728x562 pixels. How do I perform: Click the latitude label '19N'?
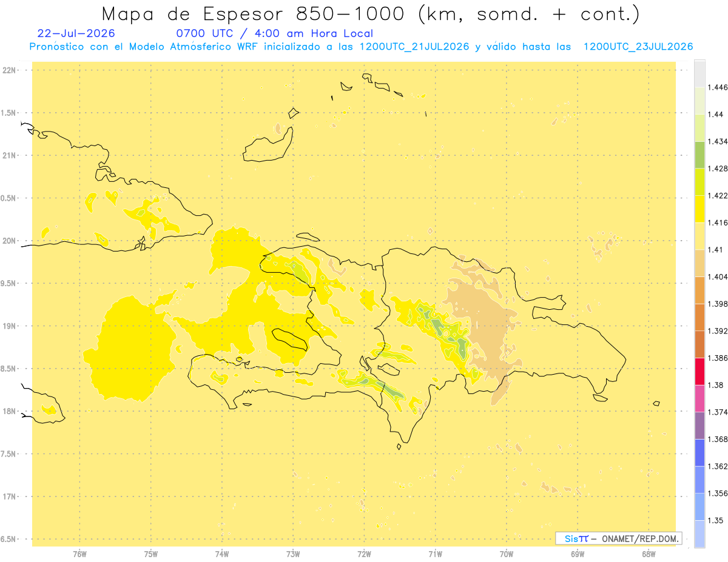click(x=8, y=326)
